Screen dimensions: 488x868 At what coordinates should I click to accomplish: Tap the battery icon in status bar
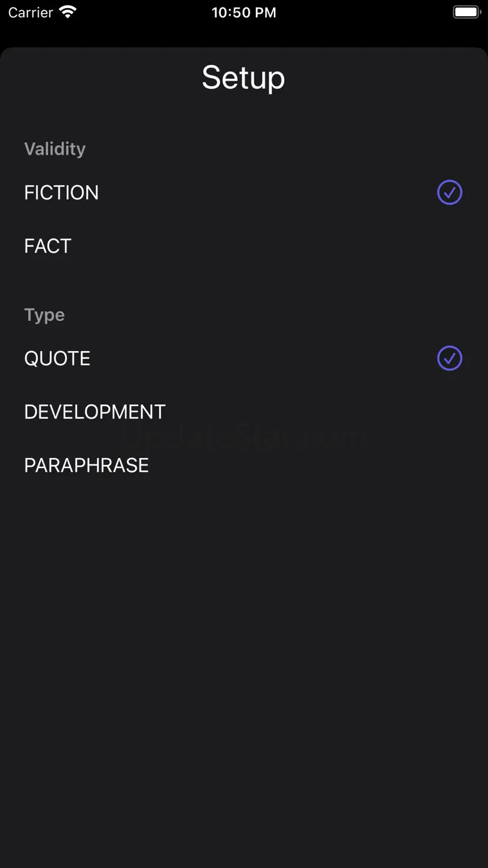click(466, 12)
